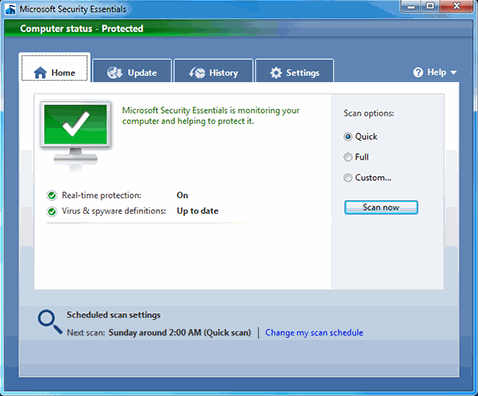Maximize the Security Essentials window
The width and height of the screenshot is (478, 396).
tap(431, 6)
